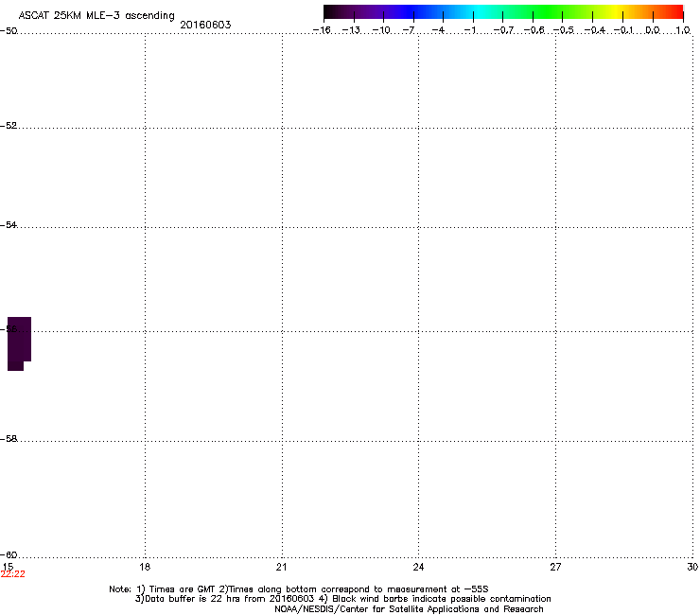
Task: Click the date label 20160603
Action: pyautogui.click(x=205, y=25)
